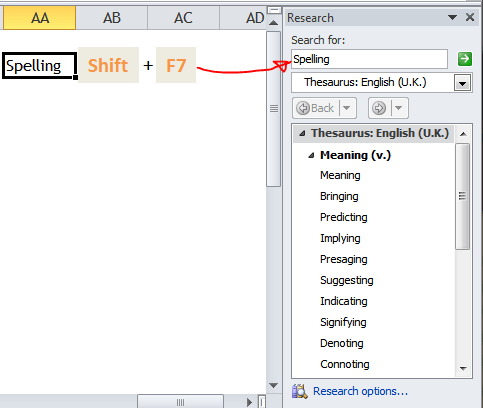
Task: Select column header AB
Action: [x=112, y=18]
